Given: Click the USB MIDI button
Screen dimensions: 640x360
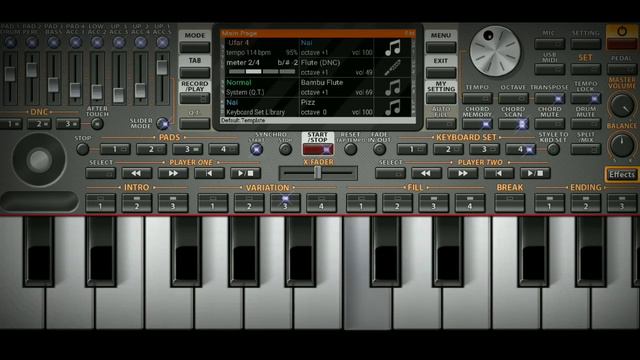Looking at the screenshot, I should click(x=549, y=69).
